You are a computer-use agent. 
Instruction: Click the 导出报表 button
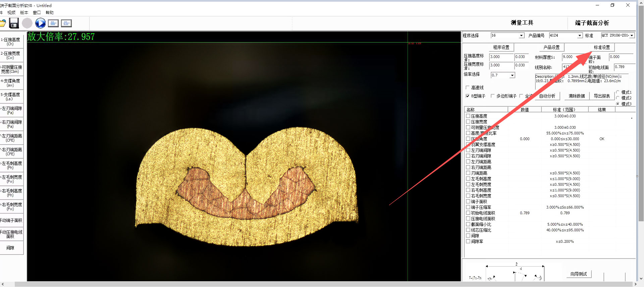pyautogui.click(x=602, y=96)
